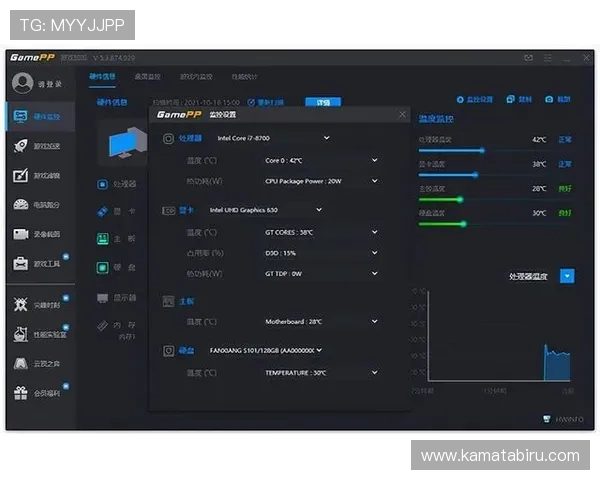This screenshot has width=600, height=480.
Task: Switch to the 桌面监控 tab
Action: click(147, 76)
